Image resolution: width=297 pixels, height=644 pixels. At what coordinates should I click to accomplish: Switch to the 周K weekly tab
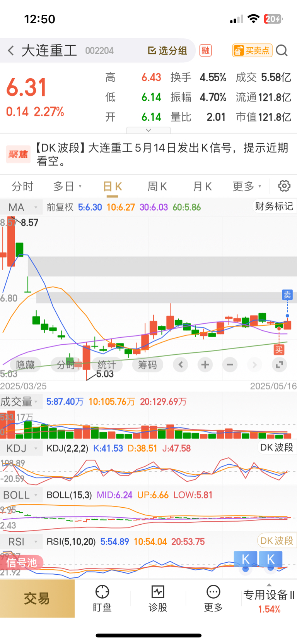pos(157,187)
